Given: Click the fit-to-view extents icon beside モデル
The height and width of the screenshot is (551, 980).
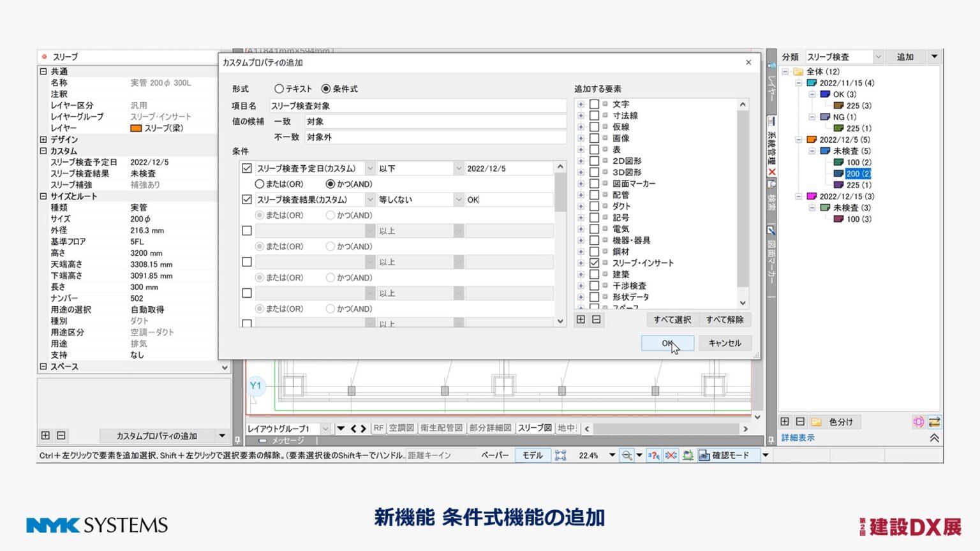Looking at the screenshot, I should click(x=560, y=455).
